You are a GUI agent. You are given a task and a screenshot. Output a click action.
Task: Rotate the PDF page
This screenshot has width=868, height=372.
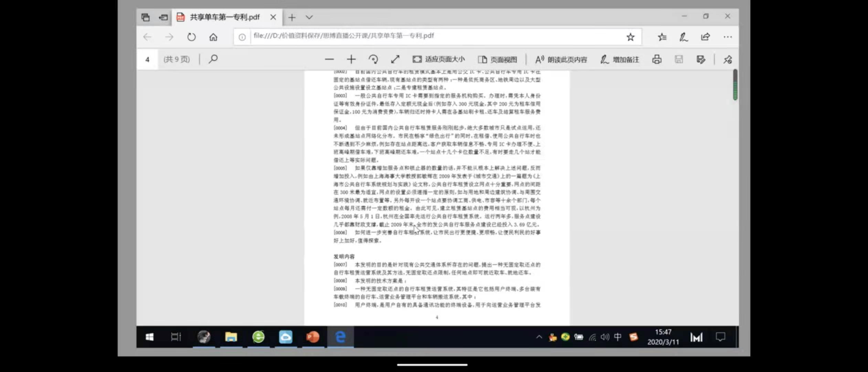click(x=373, y=59)
